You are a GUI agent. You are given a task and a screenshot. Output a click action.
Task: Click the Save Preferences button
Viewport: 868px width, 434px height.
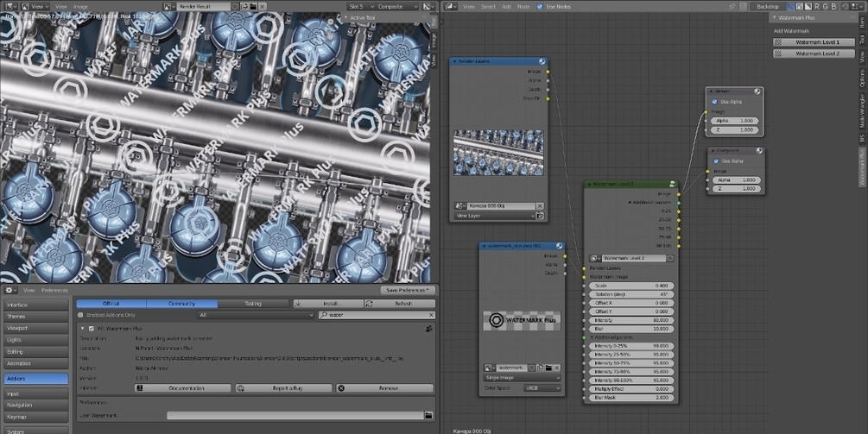click(409, 290)
